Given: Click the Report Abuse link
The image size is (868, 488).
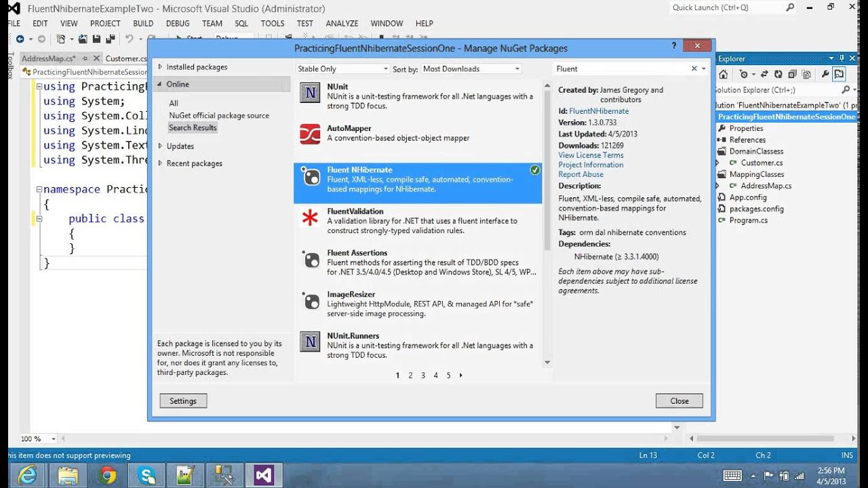Looking at the screenshot, I should 580,174.
